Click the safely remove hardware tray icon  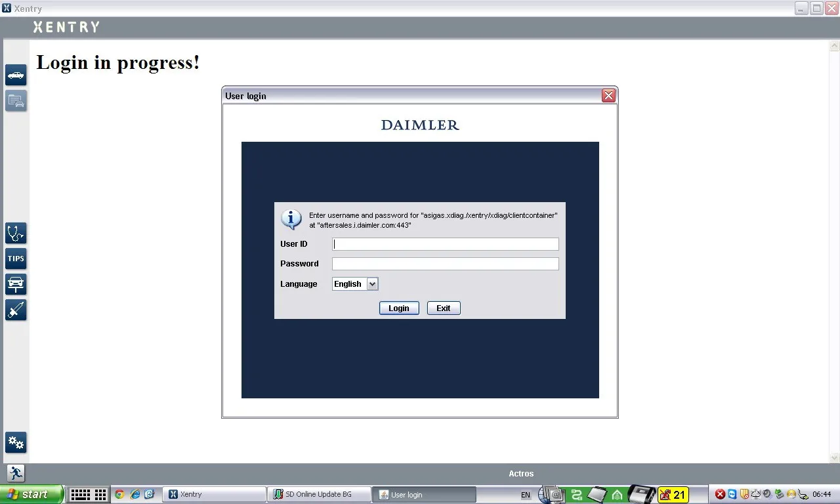[780, 494]
